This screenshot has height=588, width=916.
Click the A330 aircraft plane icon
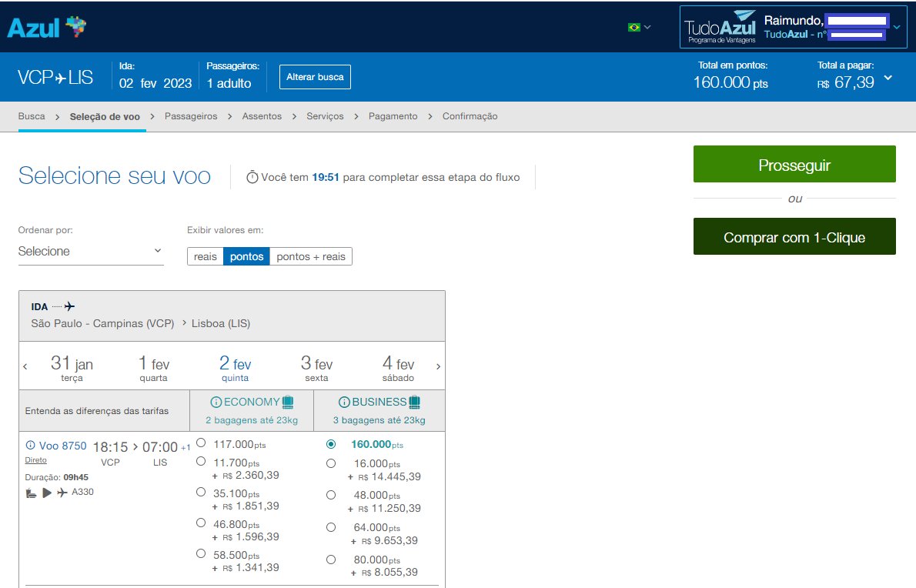(62, 493)
